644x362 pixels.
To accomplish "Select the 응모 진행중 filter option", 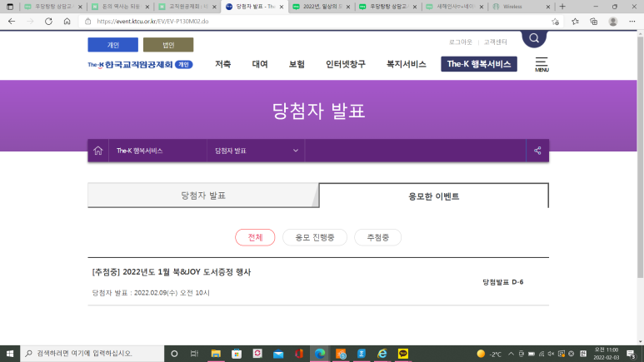I will [315, 237].
